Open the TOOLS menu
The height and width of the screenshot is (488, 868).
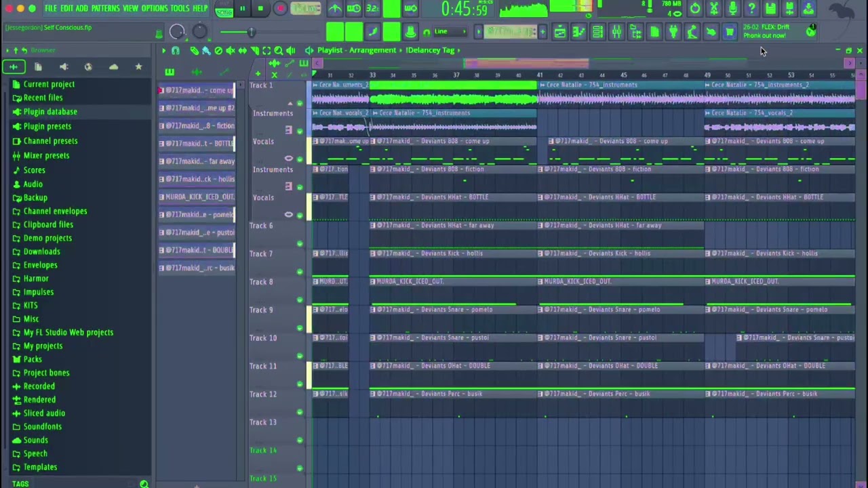point(180,8)
